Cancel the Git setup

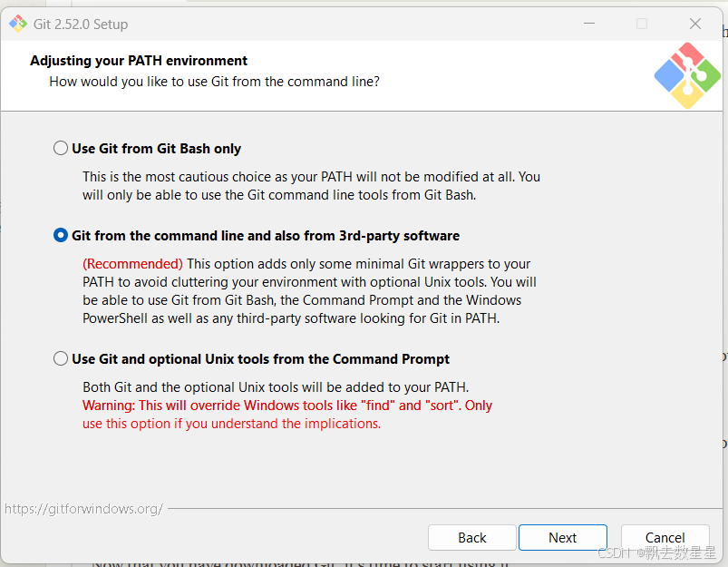(665, 537)
